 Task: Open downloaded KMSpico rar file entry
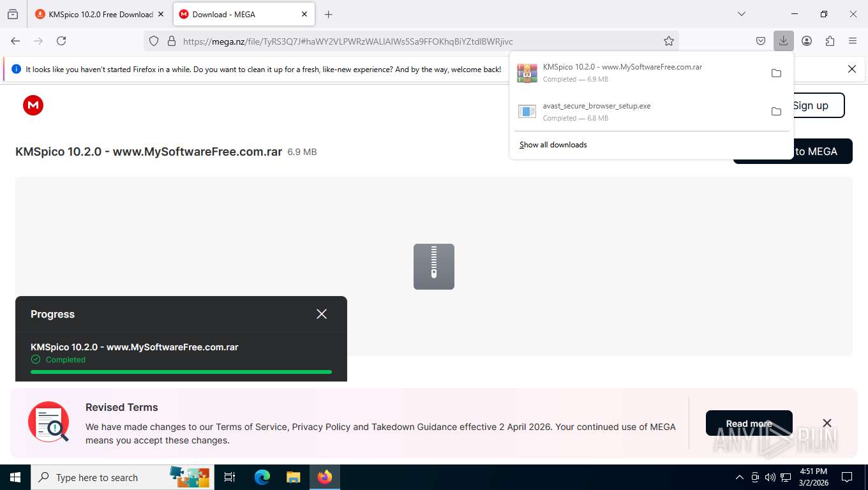tap(637, 73)
